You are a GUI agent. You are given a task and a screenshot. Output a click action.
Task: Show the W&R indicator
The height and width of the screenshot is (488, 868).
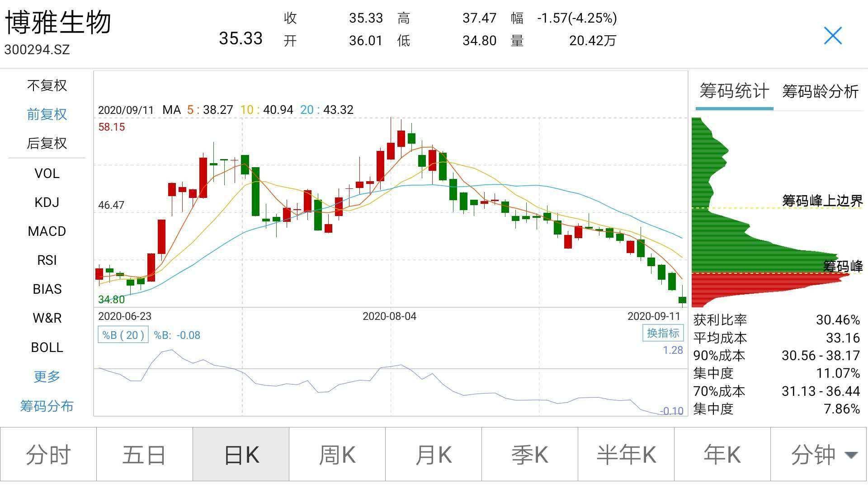pos(47,318)
